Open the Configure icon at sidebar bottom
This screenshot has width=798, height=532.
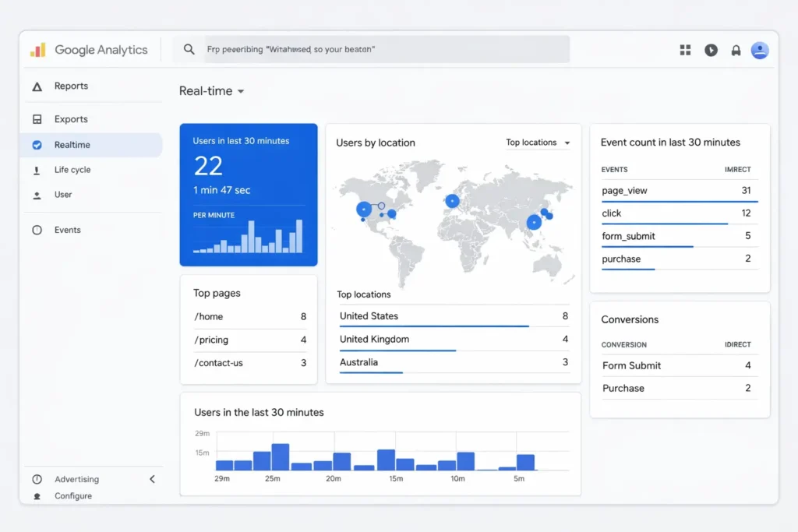pyautogui.click(x=38, y=495)
